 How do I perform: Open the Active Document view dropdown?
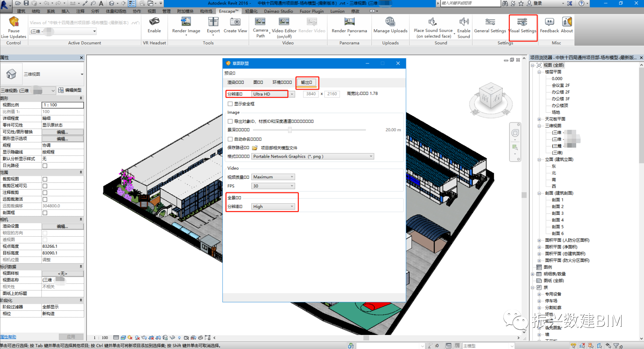pos(63,32)
